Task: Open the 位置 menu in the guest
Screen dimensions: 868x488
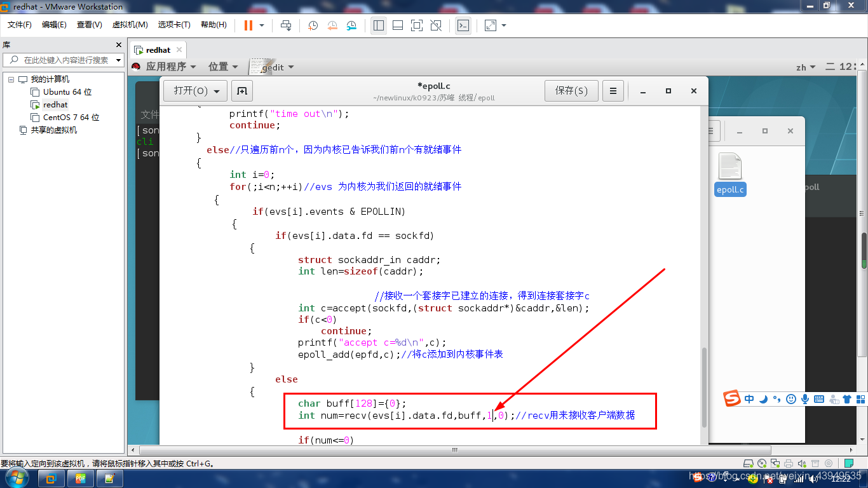Action: point(223,67)
